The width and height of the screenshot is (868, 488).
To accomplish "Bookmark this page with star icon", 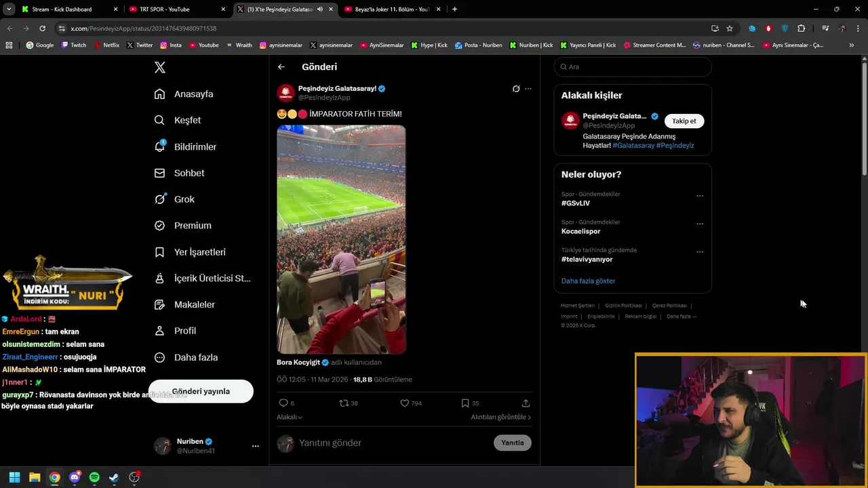I will click(x=730, y=28).
